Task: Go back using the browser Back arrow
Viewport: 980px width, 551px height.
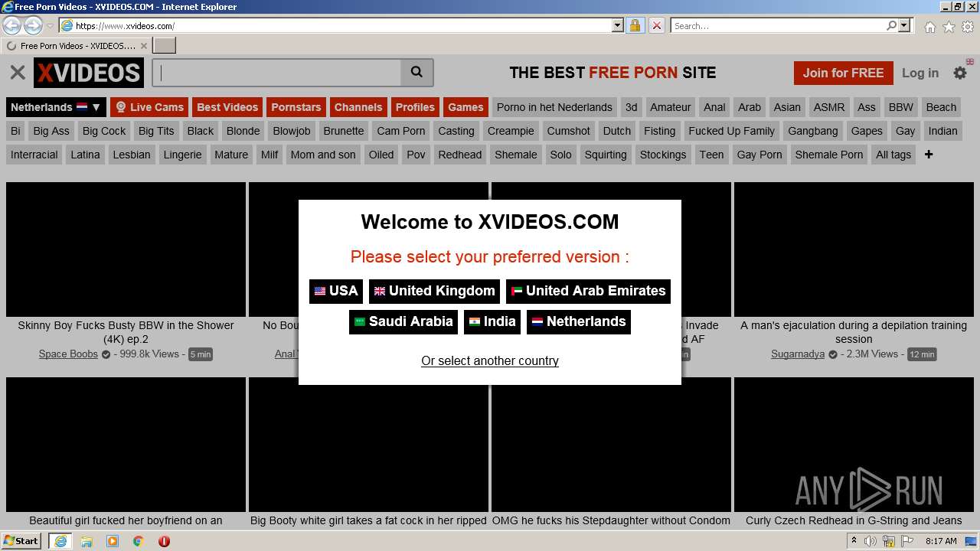Action: coord(11,25)
